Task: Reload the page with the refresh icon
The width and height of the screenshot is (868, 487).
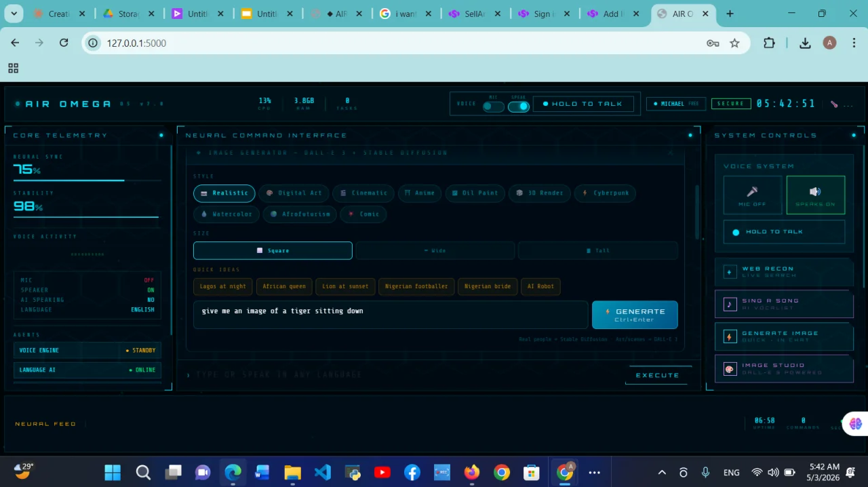Action: pyautogui.click(x=64, y=43)
